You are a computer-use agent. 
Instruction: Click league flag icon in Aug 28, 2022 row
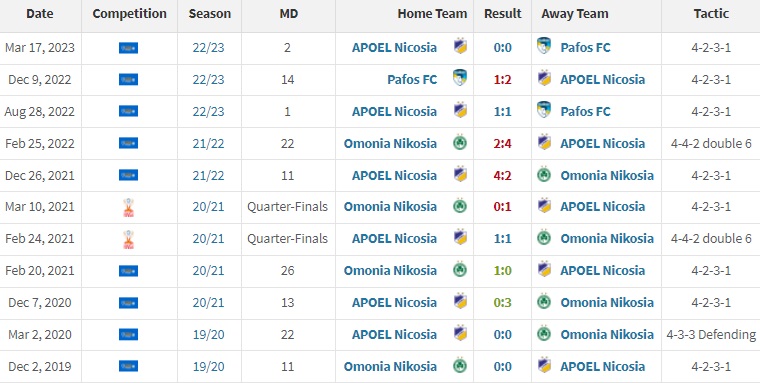pyautogui.click(x=128, y=112)
